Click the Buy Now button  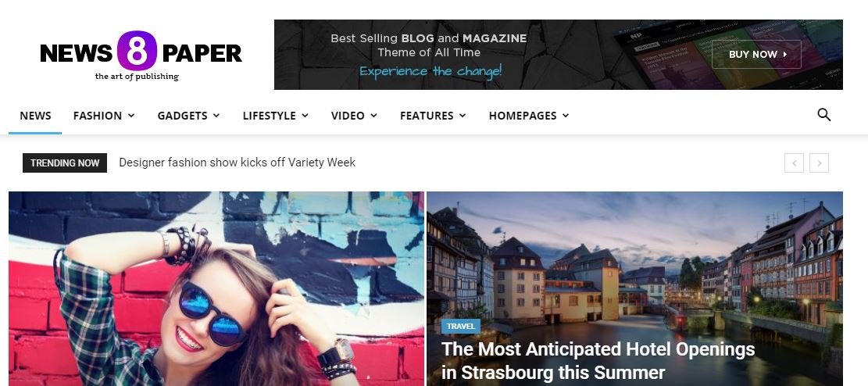(756, 54)
